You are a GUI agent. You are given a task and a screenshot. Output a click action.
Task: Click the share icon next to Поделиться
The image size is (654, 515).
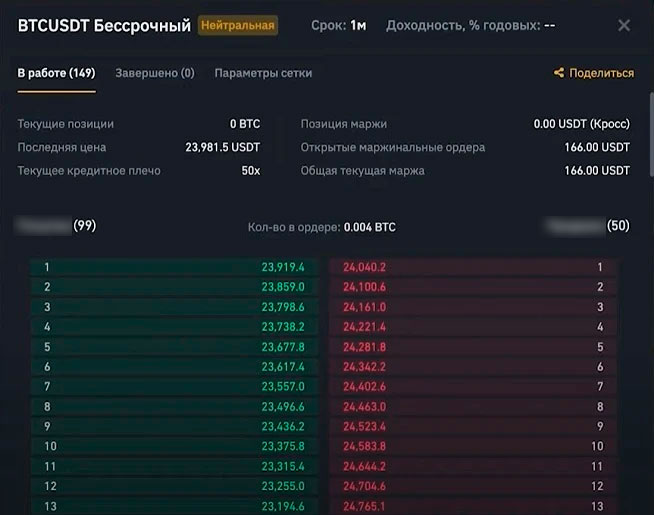click(x=559, y=73)
